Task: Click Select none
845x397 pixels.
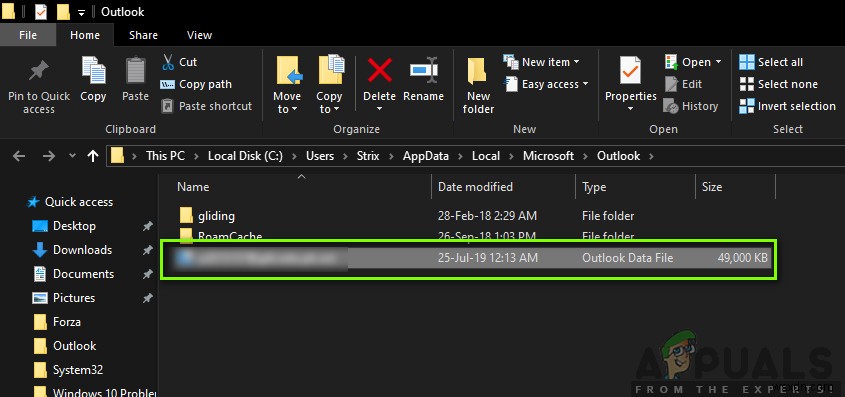Action: click(x=779, y=84)
